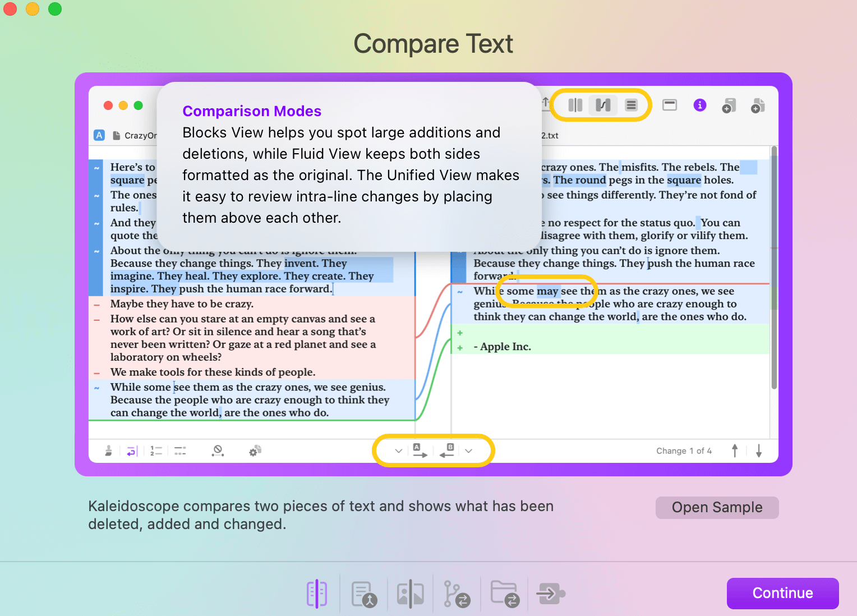Click the 'Compare Text' page title
This screenshot has height=616, width=857.
point(433,44)
